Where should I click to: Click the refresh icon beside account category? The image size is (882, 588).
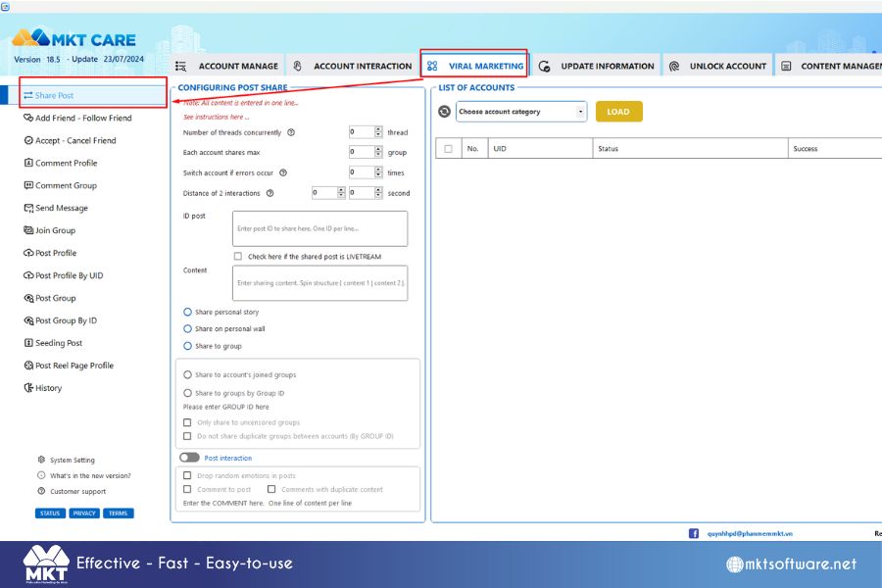[x=444, y=112]
